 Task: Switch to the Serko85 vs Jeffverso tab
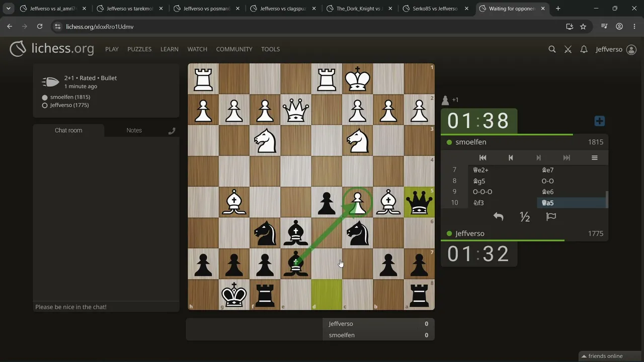(x=436, y=9)
